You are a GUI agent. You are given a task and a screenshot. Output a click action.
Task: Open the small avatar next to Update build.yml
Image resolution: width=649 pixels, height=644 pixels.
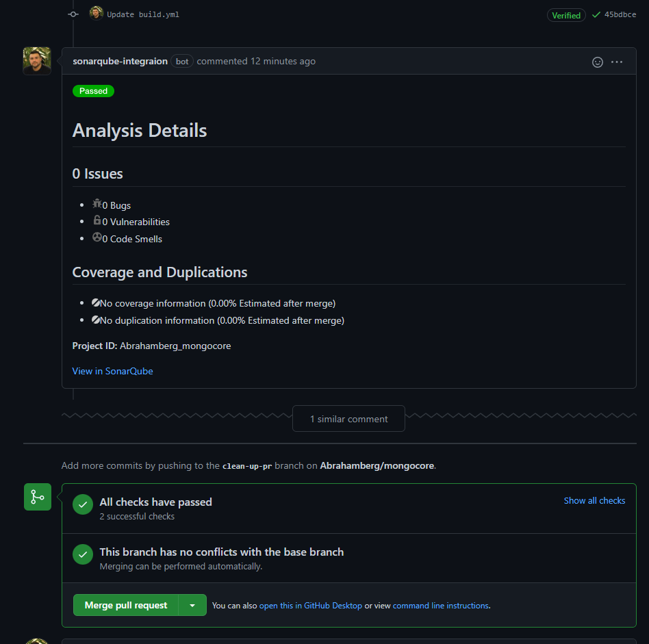(x=96, y=13)
